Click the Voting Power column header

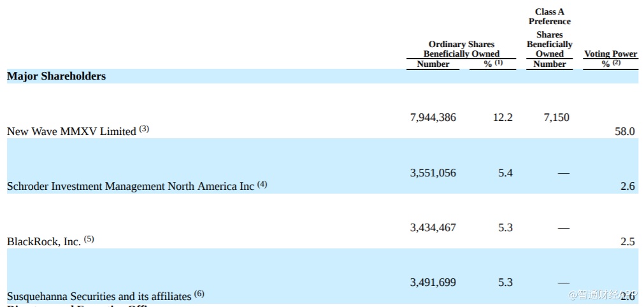pos(610,54)
